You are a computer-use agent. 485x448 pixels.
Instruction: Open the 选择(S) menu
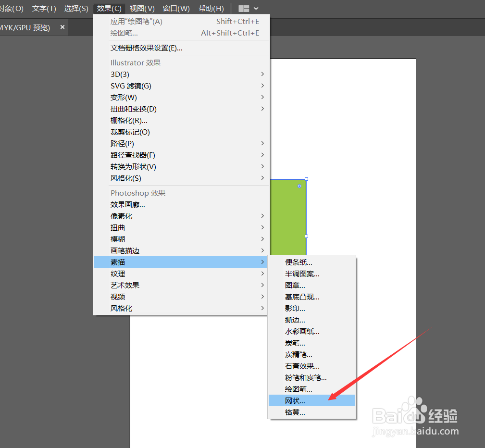76,8
